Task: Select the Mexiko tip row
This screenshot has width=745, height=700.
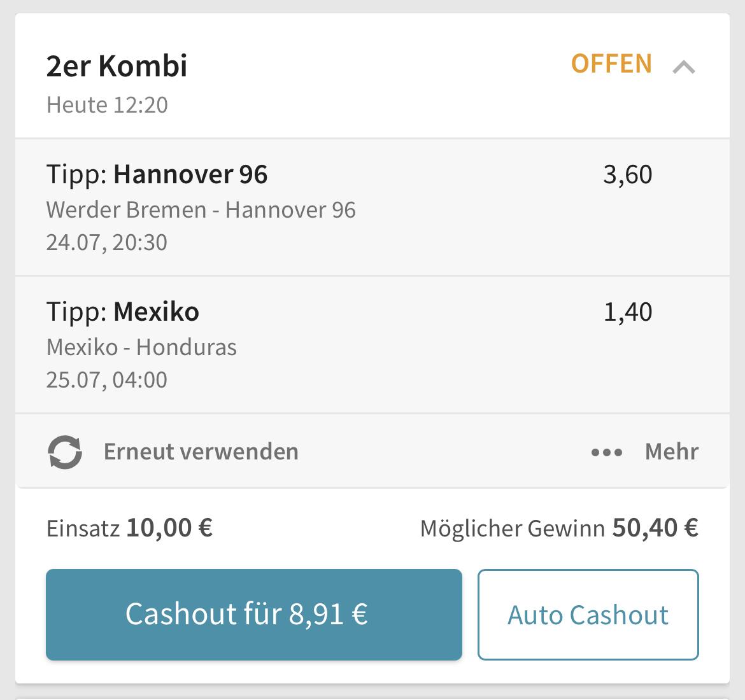Action: click(x=372, y=345)
